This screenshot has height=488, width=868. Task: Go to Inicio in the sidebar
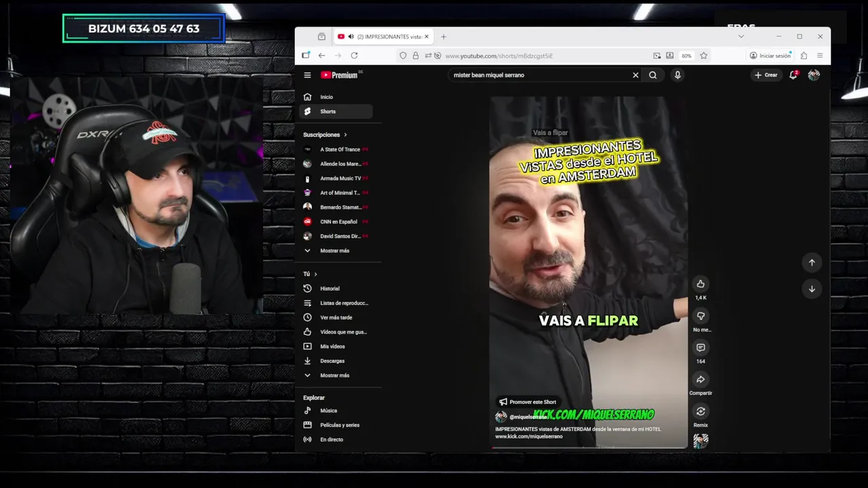(336, 97)
